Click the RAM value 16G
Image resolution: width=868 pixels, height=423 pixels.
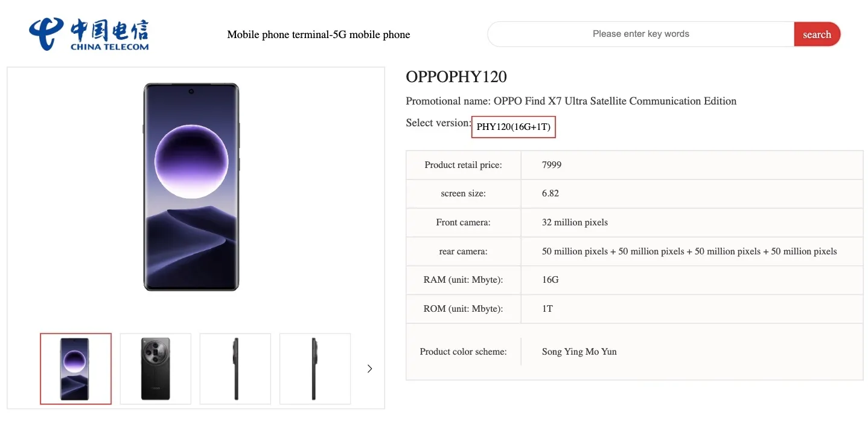(550, 280)
